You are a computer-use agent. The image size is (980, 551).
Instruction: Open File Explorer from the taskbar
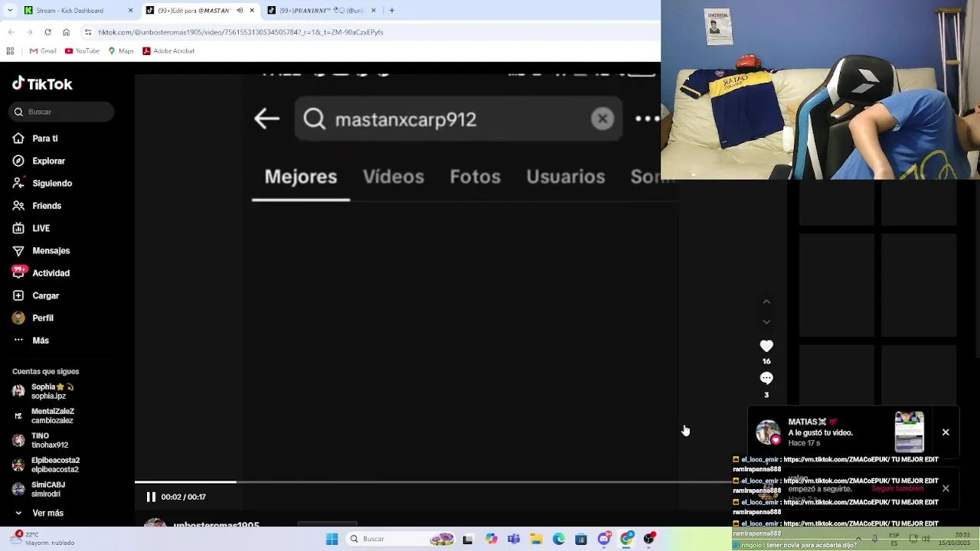[536, 540]
